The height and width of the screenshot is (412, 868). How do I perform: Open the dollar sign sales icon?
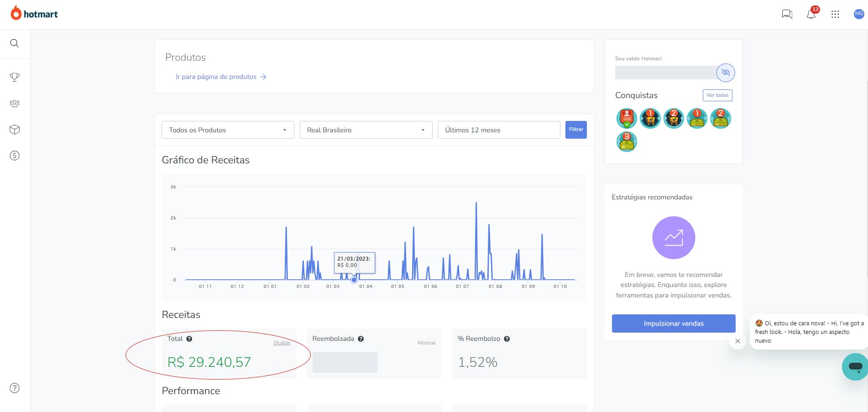[15, 156]
